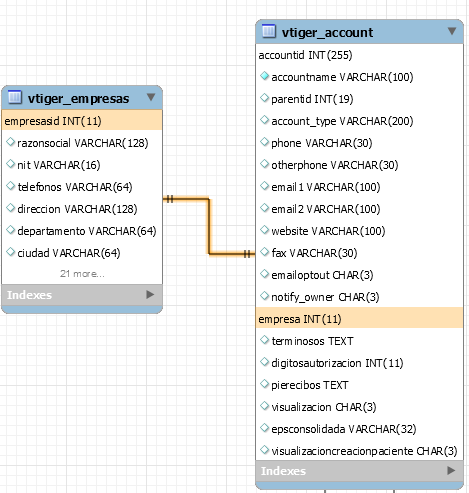Select the empresasid INT(11) column
This screenshot has width=469, height=493.
tap(82, 121)
